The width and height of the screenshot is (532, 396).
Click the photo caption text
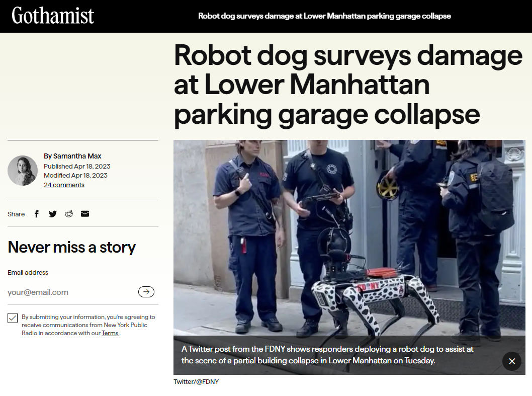click(327, 355)
